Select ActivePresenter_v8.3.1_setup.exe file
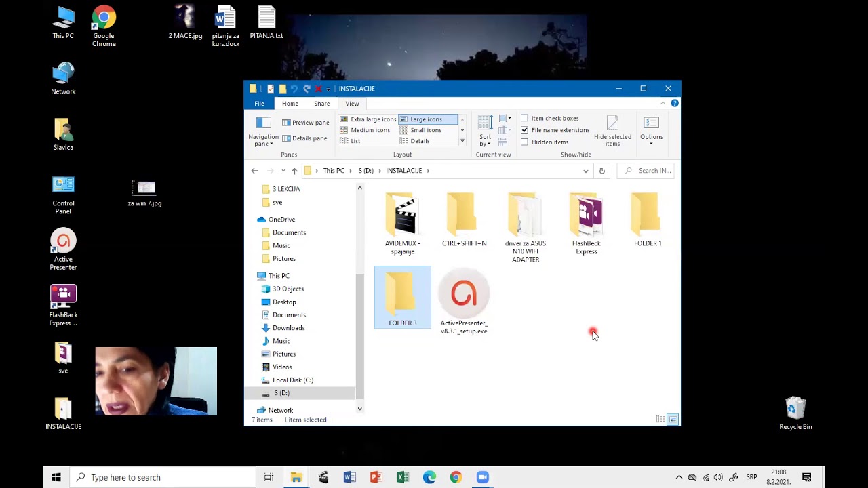868x488 pixels. 464,302
